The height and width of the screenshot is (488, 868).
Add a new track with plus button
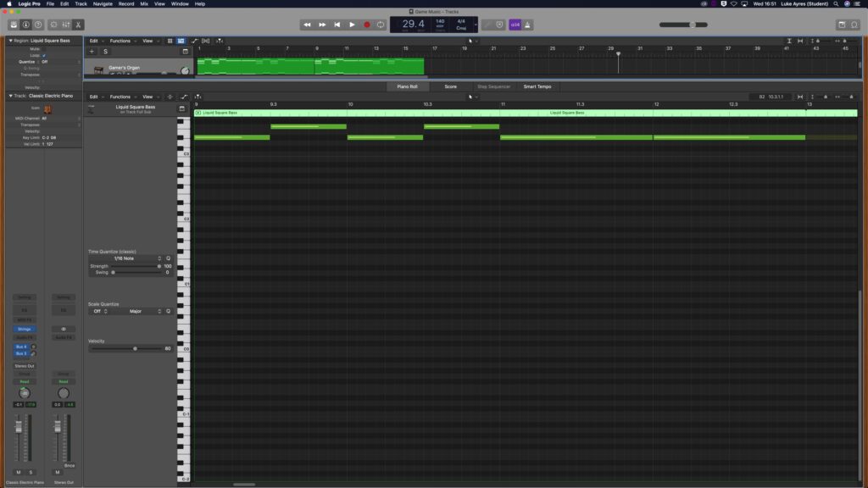92,52
